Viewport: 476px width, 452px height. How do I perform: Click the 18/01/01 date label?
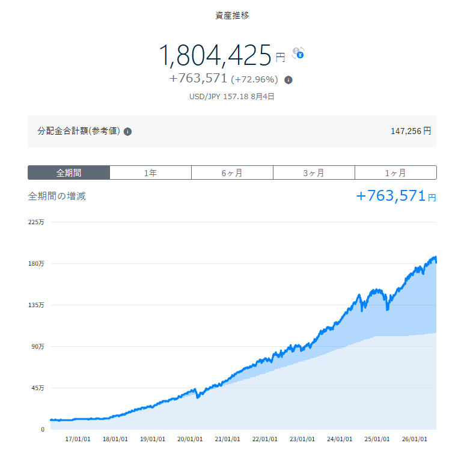click(x=115, y=439)
